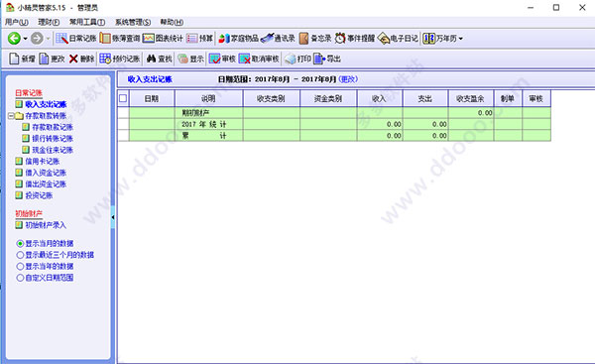Select 自定义日期范围 radio button

click(20, 278)
